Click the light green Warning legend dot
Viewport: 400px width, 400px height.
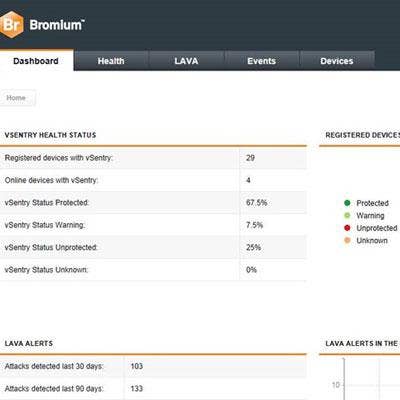coord(347,216)
